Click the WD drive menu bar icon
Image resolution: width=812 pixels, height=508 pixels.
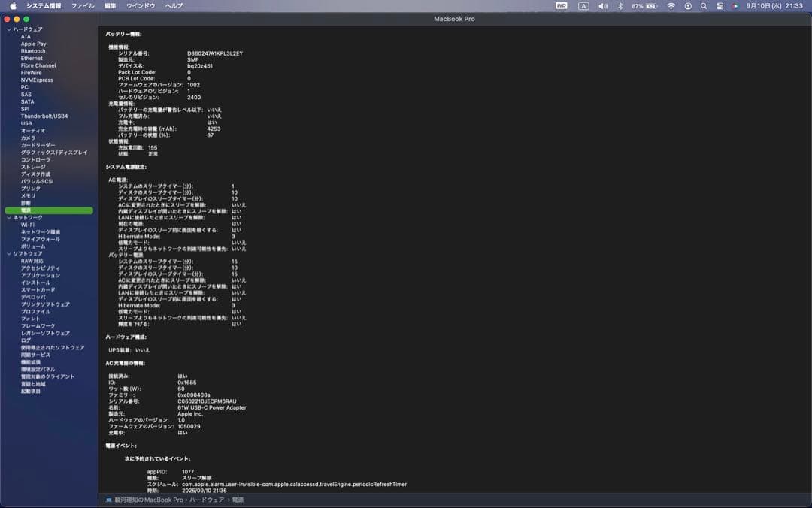(x=561, y=5)
